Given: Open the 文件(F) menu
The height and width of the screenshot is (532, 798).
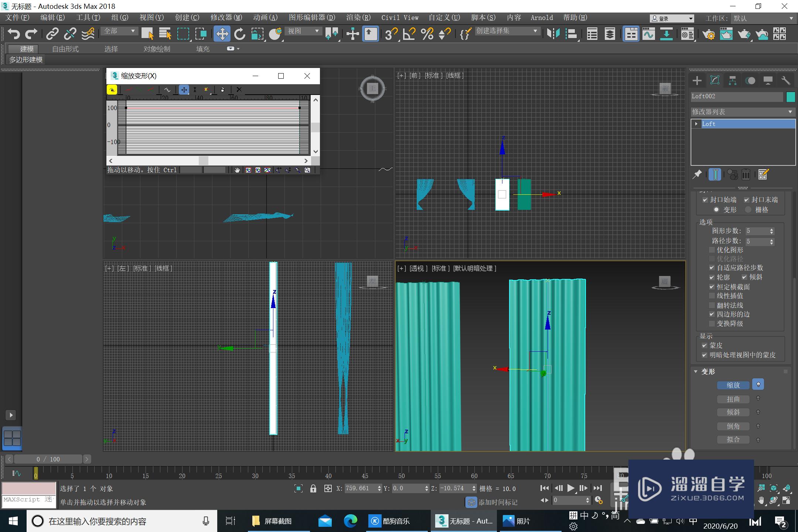Looking at the screenshot, I should coord(18,18).
